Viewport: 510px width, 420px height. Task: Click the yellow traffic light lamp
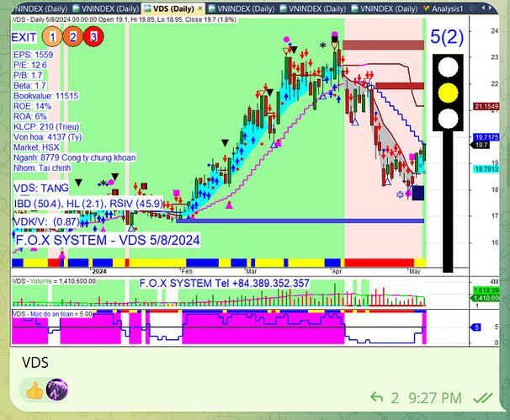click(x=448, y=93)
